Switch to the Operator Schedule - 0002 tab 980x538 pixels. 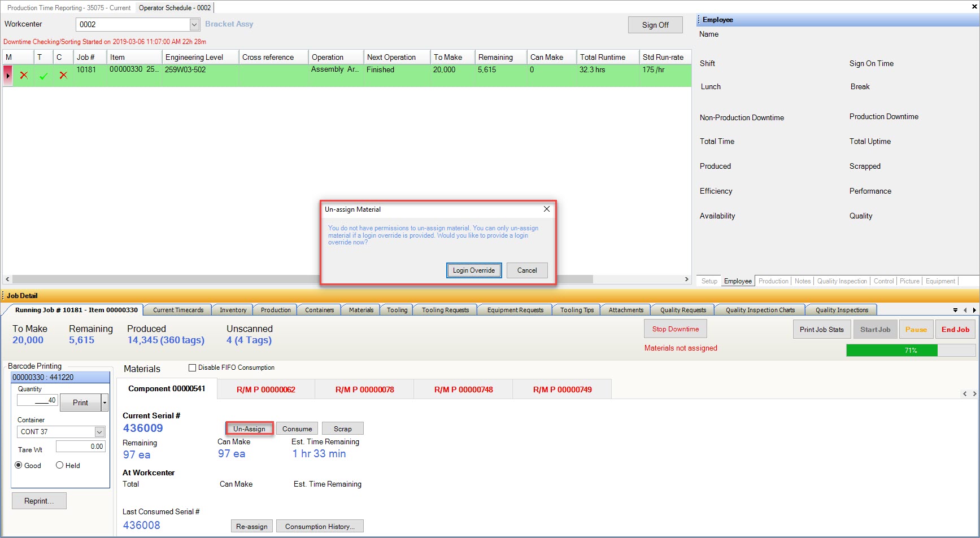175,8
